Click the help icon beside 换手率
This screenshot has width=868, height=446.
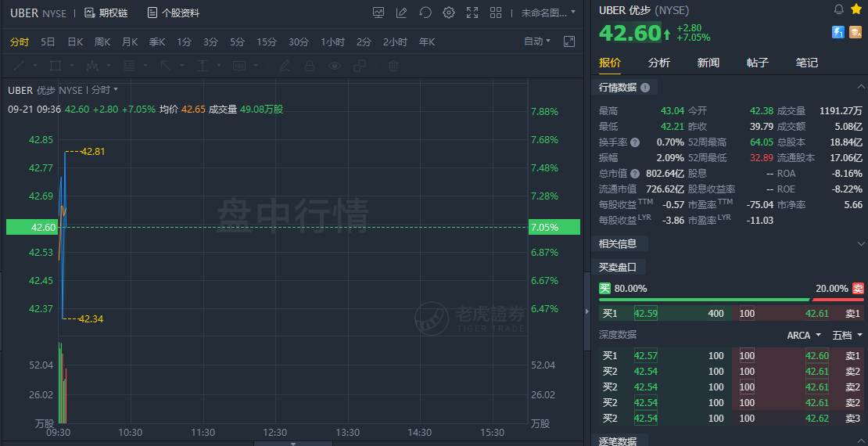coord(635,142)
